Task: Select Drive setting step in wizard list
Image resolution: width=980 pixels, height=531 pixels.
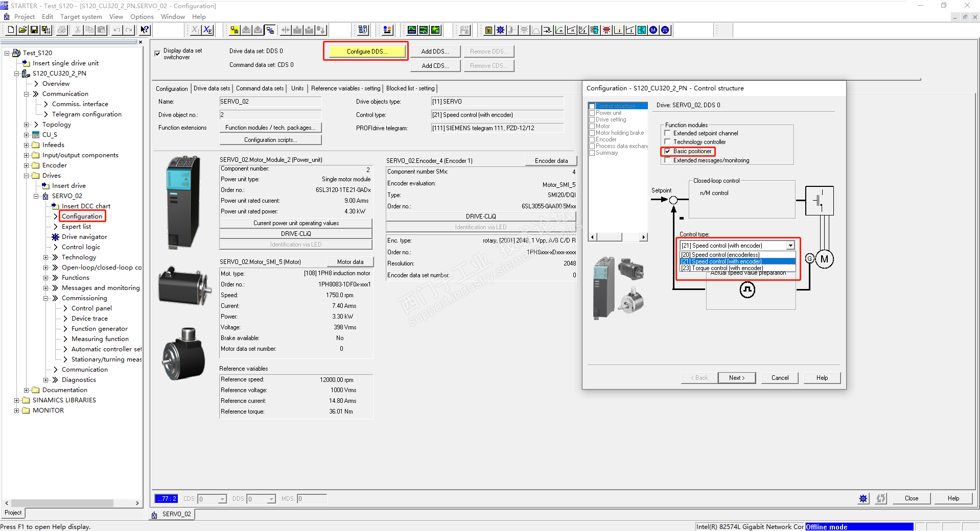Action: pos(611,119)
